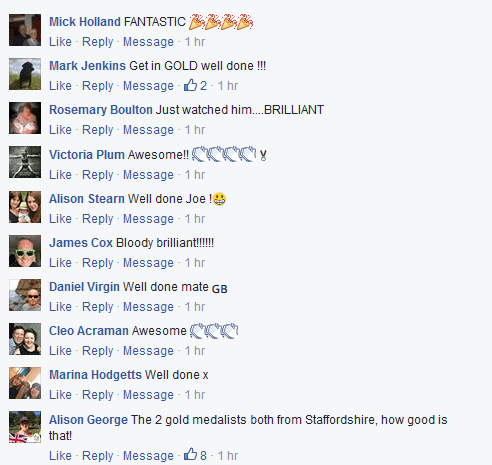Message Daniel Virgin from his comment

coord(148,307)
